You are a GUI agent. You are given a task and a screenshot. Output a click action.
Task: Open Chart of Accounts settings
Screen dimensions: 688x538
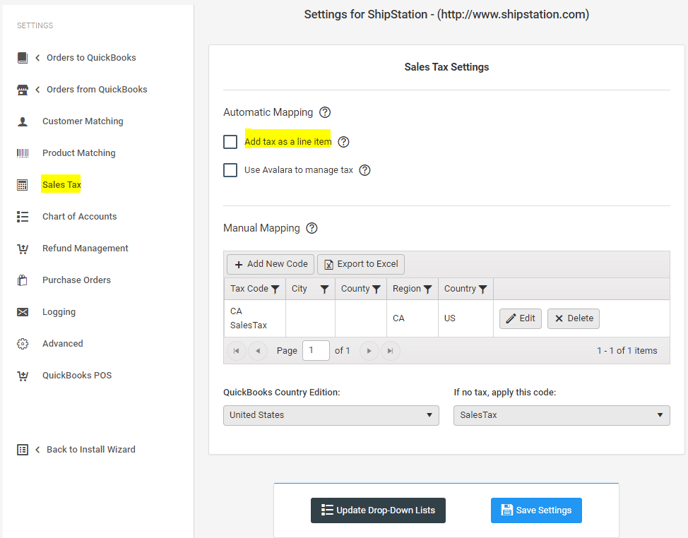click(x=79, y=216)
